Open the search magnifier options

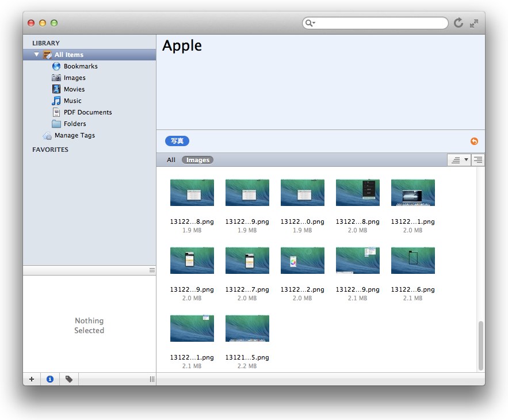[x=310, y=23]
